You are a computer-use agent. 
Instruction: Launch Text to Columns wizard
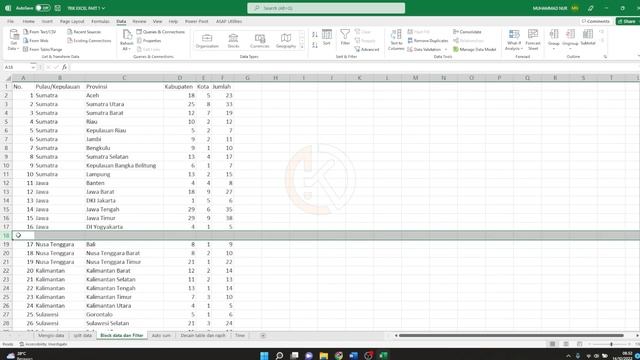coord(396,40)
